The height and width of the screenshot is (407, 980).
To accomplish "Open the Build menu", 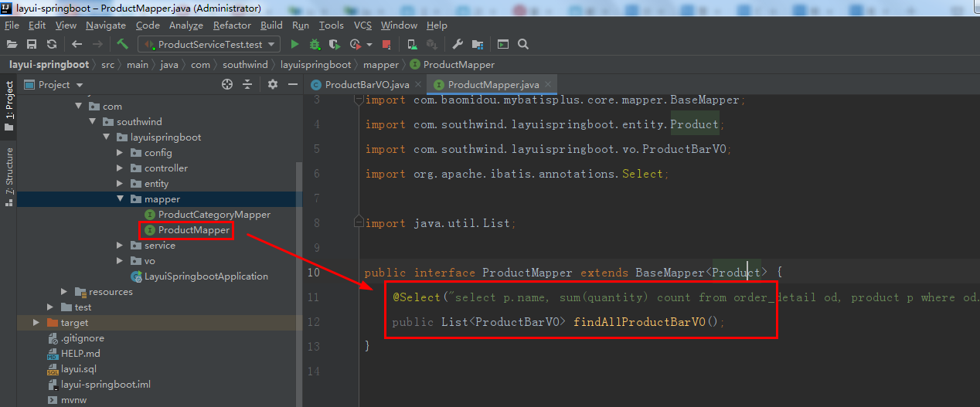I will [271, 25].
